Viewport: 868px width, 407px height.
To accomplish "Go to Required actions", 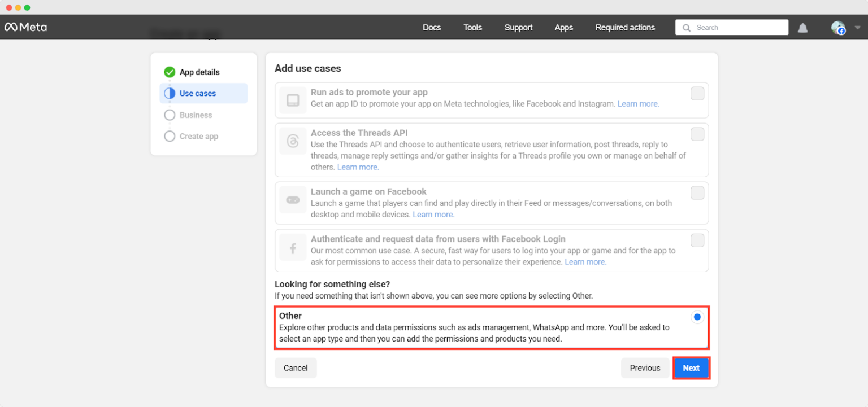I will click(625, 28).
